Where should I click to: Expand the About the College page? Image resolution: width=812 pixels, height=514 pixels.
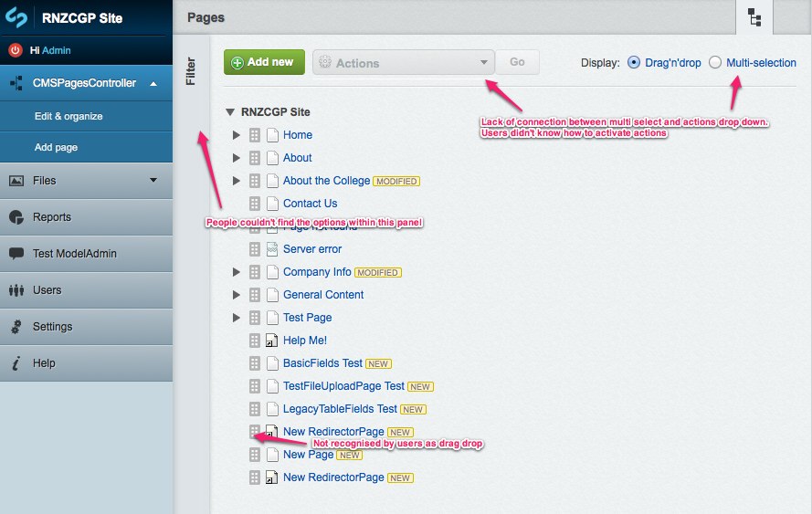coord(237,181)
